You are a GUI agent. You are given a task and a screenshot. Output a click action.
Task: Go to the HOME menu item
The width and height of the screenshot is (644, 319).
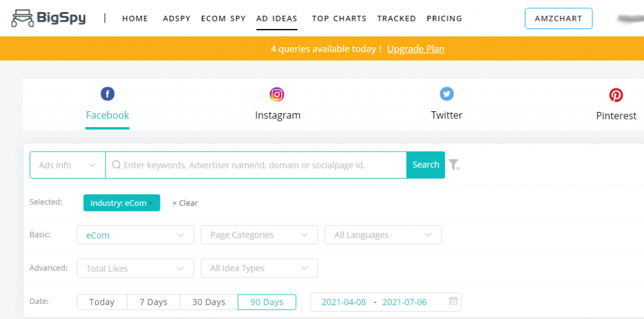tap(135, 18)
